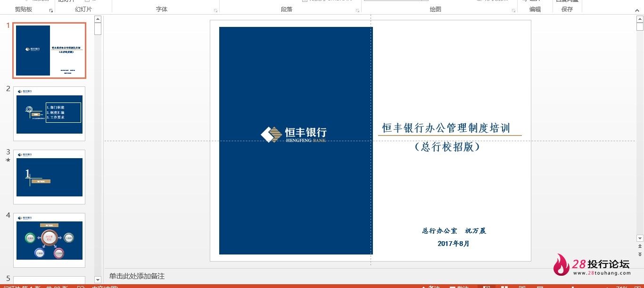Image resolution: width=644 pixels, height=288 pixels.
Task: Select slide 4 thumbnail with circle diagram
Action: tap(50, 240)
